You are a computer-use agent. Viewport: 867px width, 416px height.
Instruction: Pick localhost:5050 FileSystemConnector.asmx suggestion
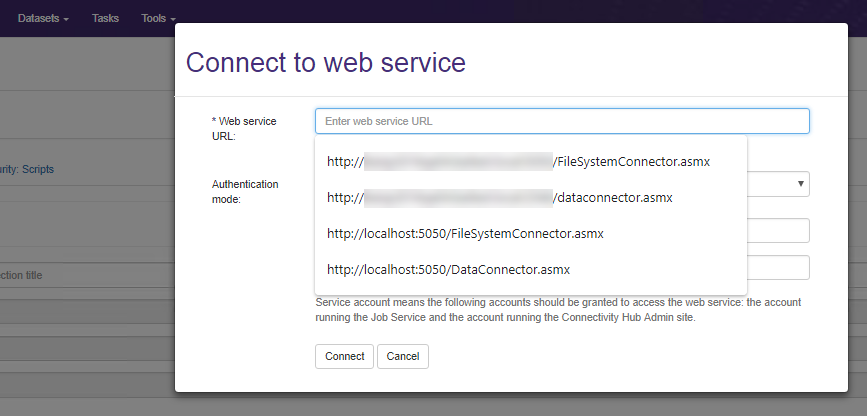point(465,234)
